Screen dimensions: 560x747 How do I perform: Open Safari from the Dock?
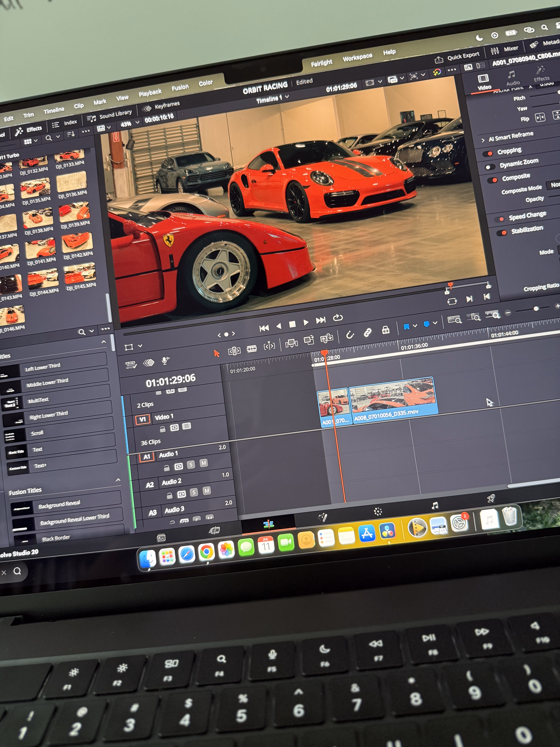(187, 554)
